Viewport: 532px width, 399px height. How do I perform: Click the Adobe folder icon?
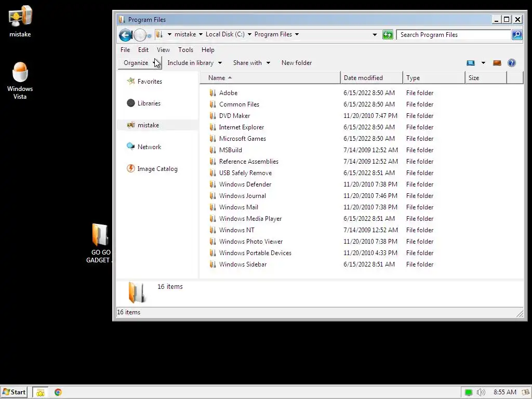click(x=212, y=92)
